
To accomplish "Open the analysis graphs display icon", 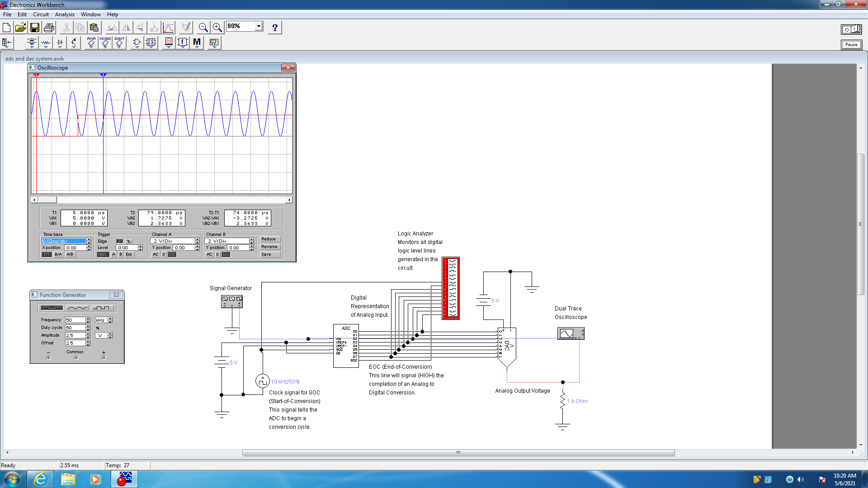I will (x=169, y=28).
